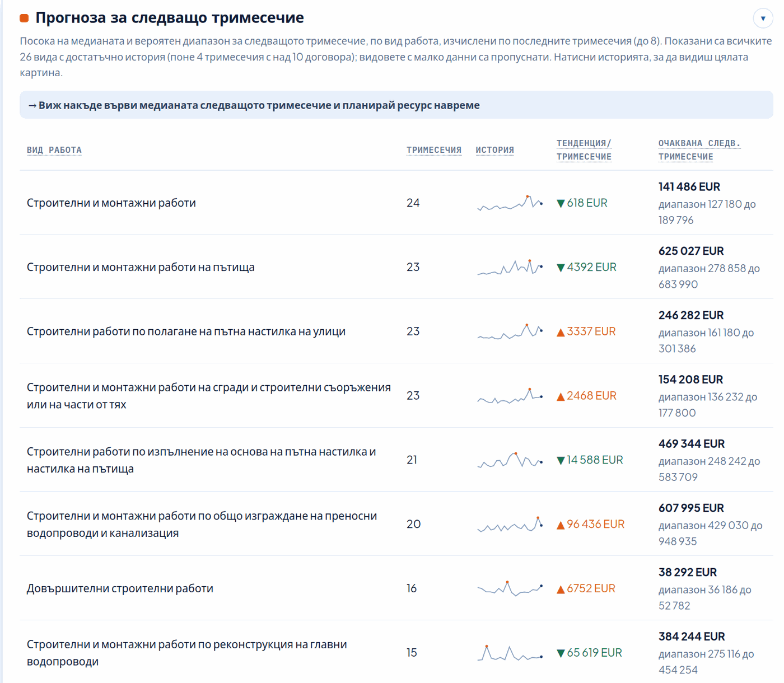
Task: Open sparkline for пътна настилка на улици row
Action: click(x=510, y=331)
